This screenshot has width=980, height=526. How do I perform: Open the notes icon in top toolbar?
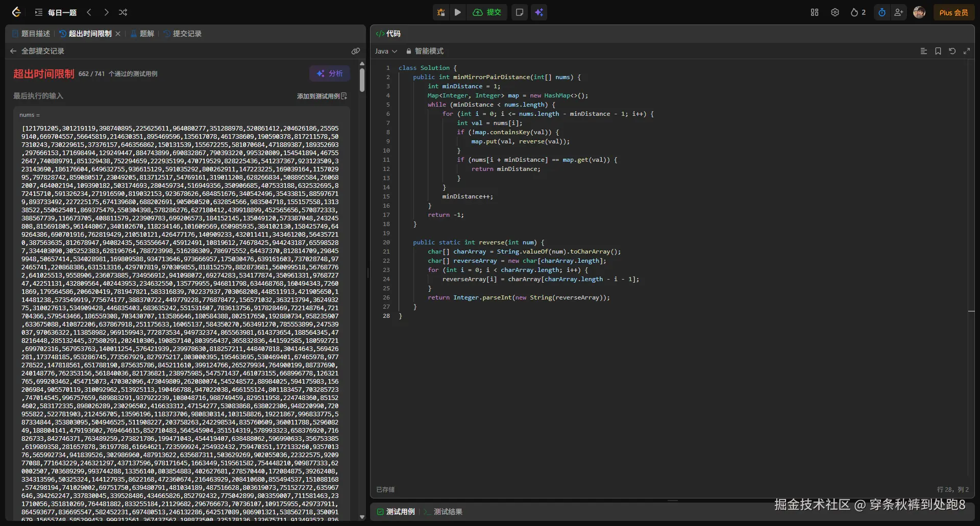520,12
